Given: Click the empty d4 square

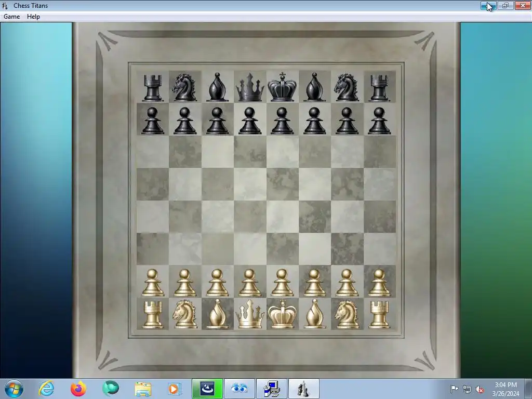Looking at the screenshot, I should [250, 217].
